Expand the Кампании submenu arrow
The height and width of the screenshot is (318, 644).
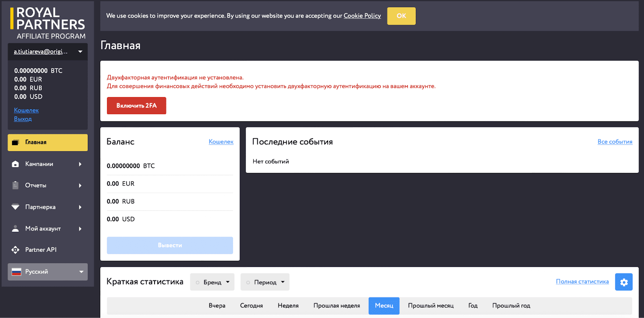[80, 164]
